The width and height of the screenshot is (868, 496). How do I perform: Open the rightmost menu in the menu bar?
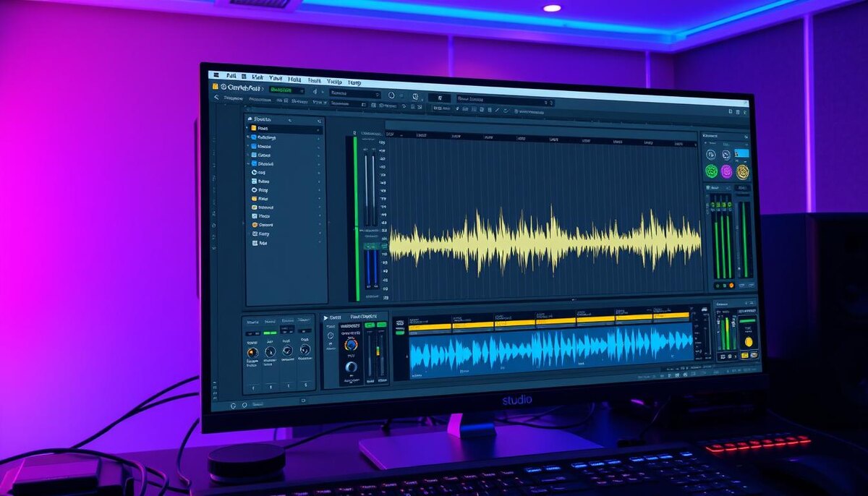pos(353,83)
